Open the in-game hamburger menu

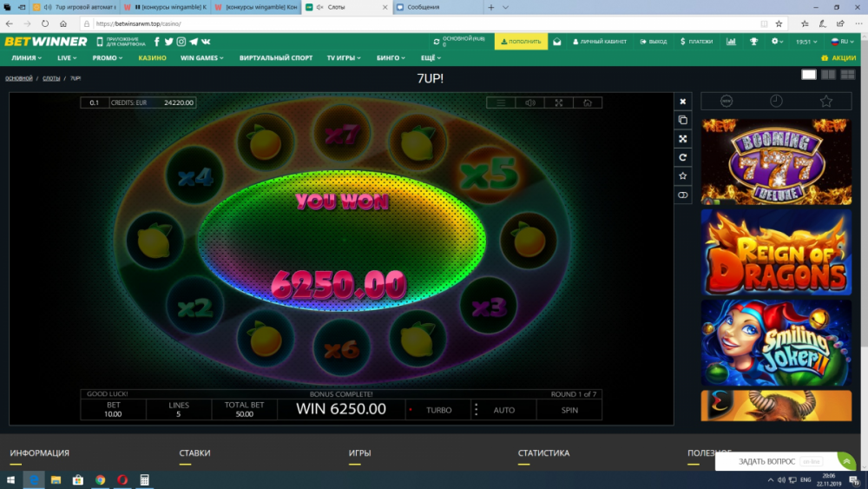click(x=501, y=102)
